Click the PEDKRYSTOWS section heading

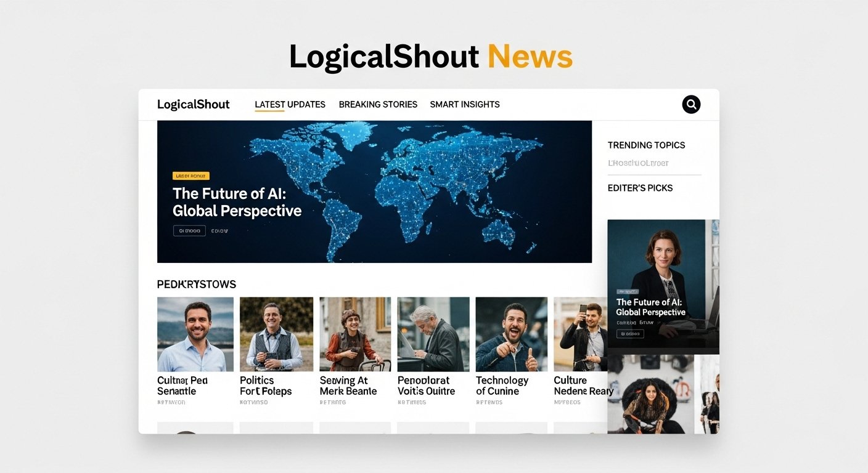click(x=196, y=284)
